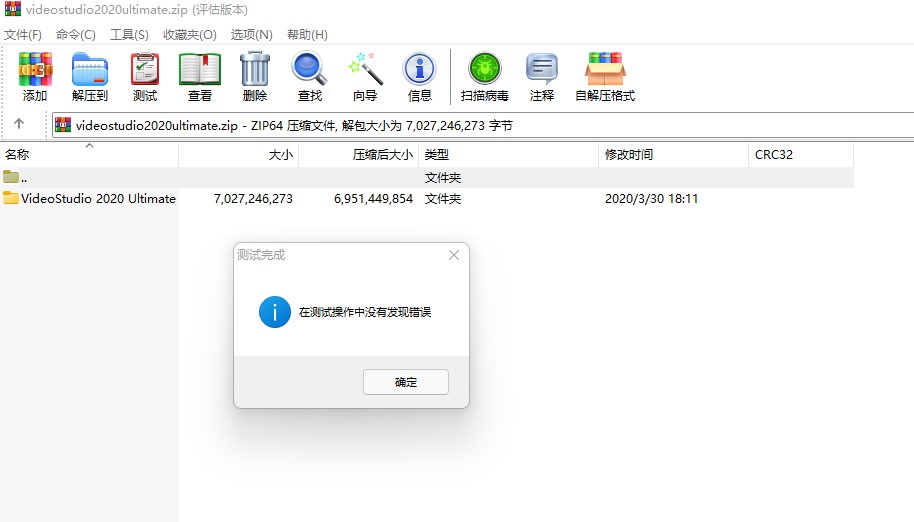The width and height of the screenshot is (914, 522).
Task: Open the 查找 (Find) magnifier tool
Action: (310, 76)
